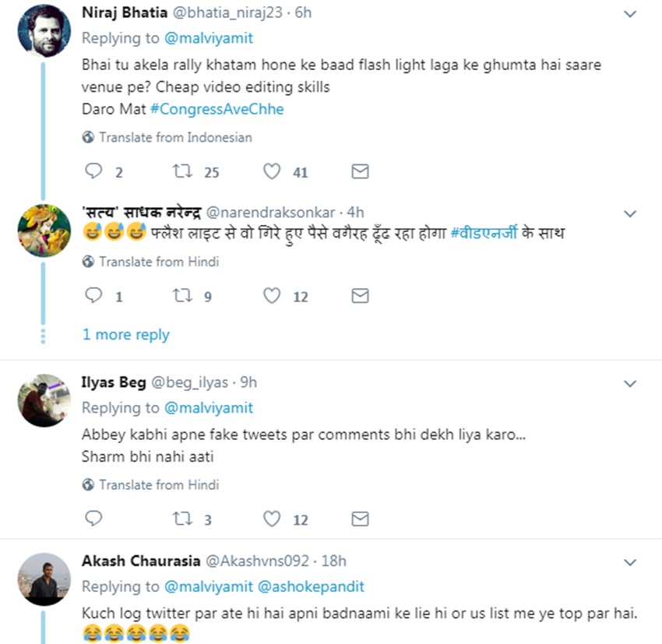Translate Niraj Bhatia's tweet from Indonesian

pos(175,137)
